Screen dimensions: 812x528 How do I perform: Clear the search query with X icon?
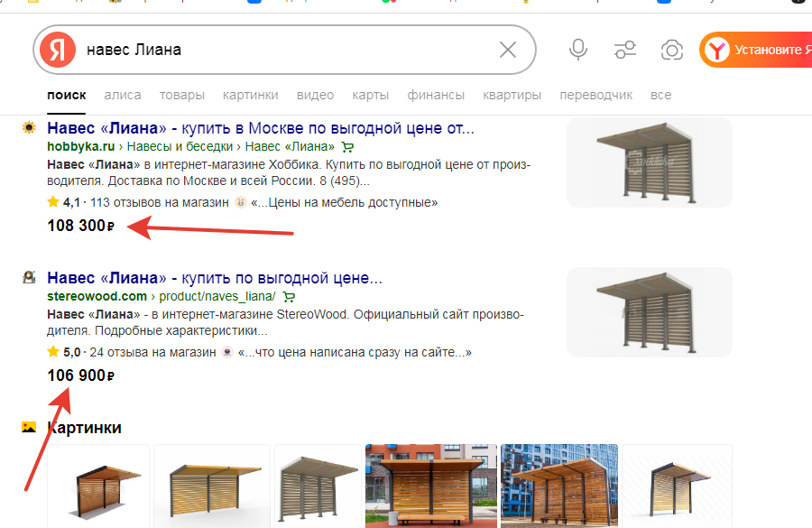click(507, 50)
